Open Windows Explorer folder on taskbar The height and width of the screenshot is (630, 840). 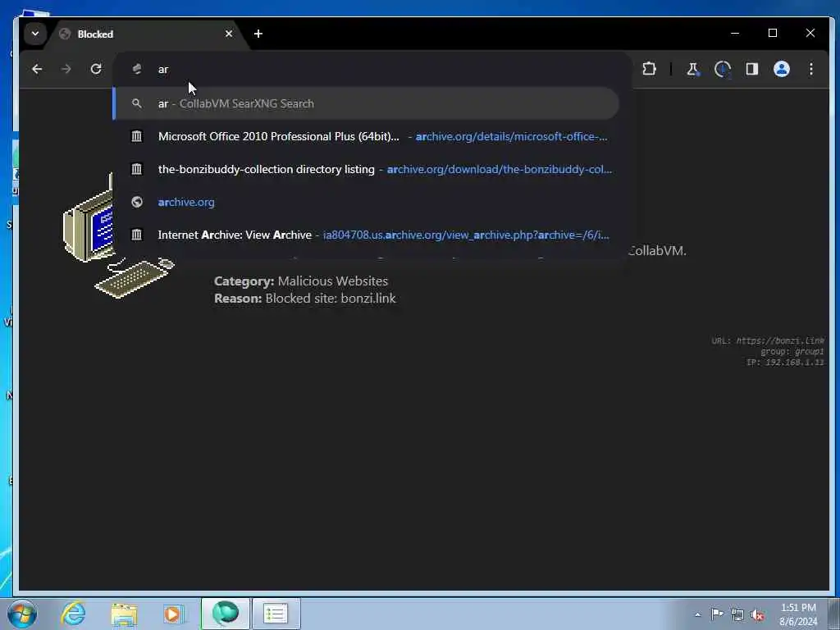(x=124, y=614)
